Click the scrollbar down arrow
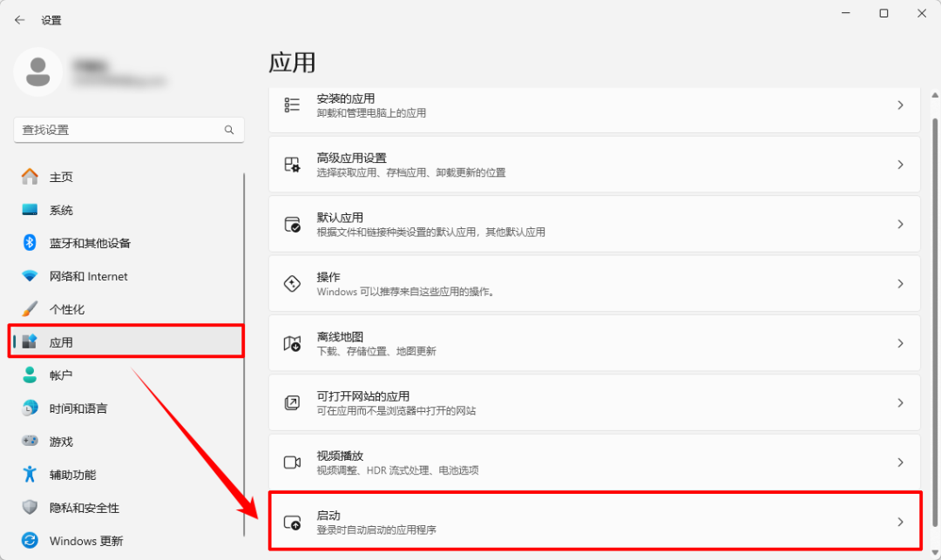This screenshot has width=941, height=560. click(x=935, y=551)
